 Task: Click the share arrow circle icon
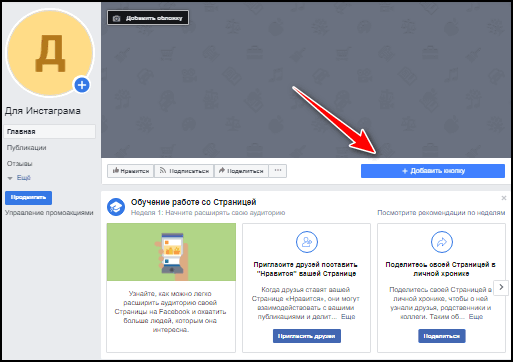442,242
